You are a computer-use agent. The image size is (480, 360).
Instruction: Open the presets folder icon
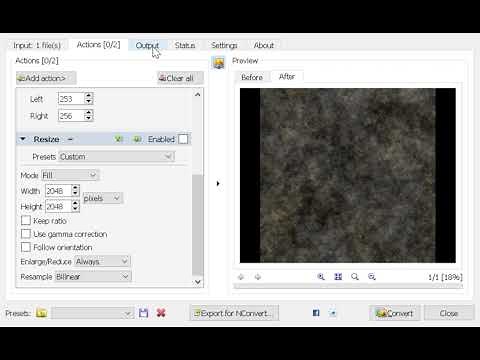click(42, 313)
